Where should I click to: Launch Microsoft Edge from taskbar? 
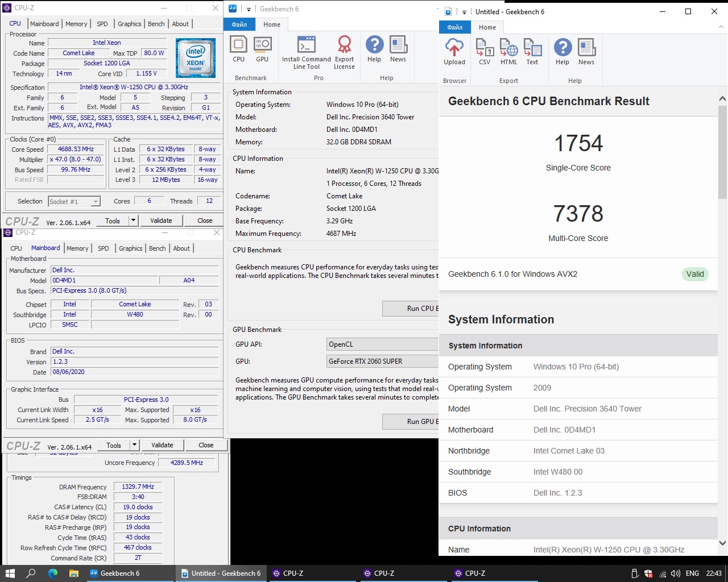click(53, 573)
